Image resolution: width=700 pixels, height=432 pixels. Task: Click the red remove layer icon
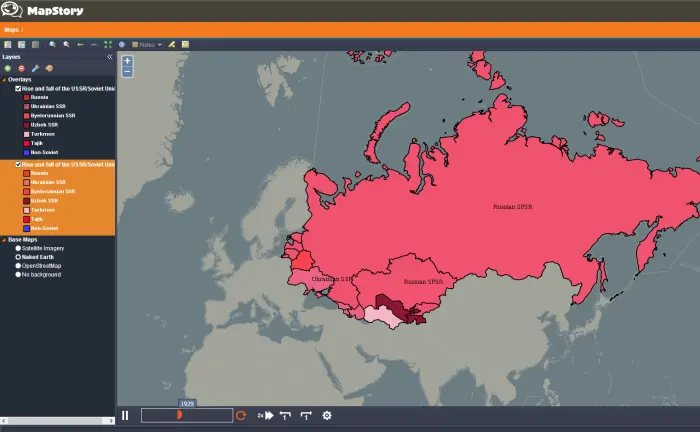click(x=21, y=68)
